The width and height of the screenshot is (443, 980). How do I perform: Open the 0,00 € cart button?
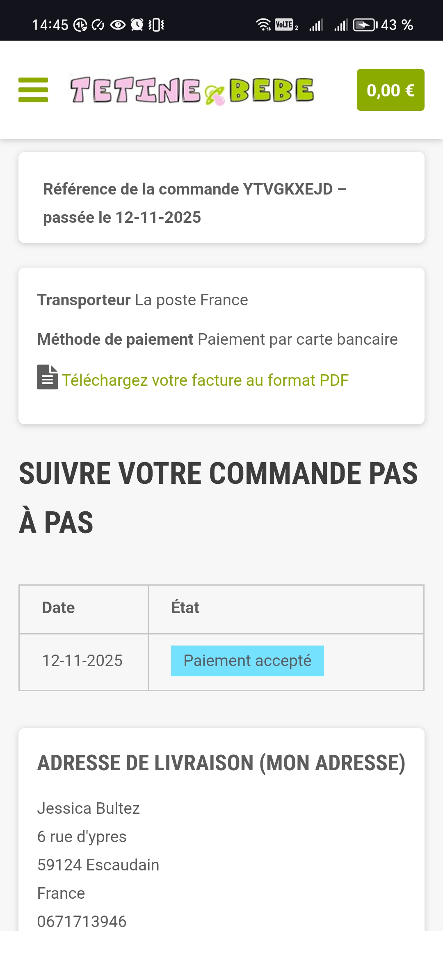click(x=390, y=90)
